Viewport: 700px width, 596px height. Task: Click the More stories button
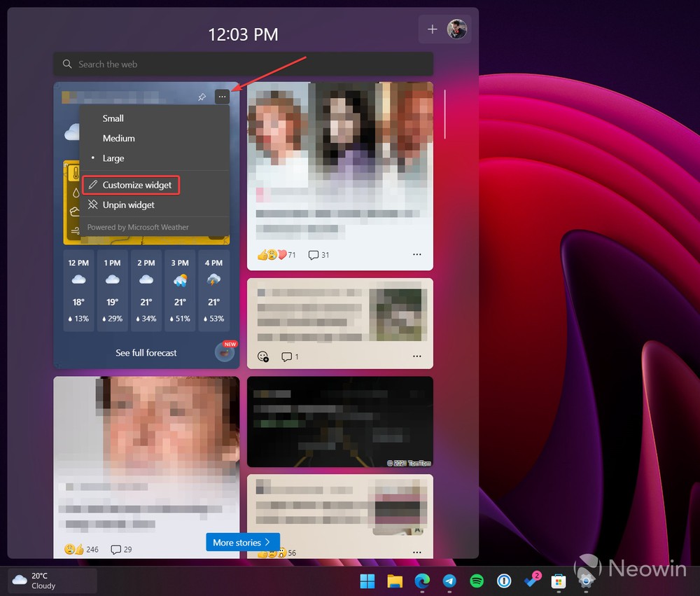(242, 542)
